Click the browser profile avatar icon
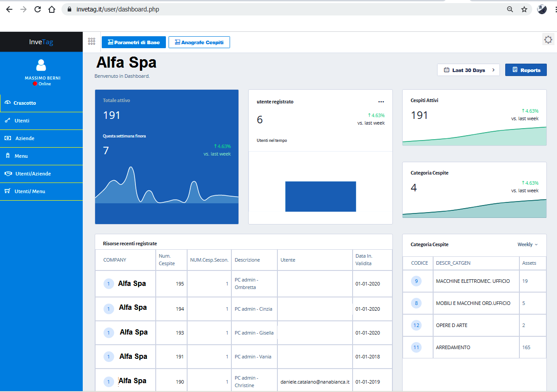 [542, 9]
